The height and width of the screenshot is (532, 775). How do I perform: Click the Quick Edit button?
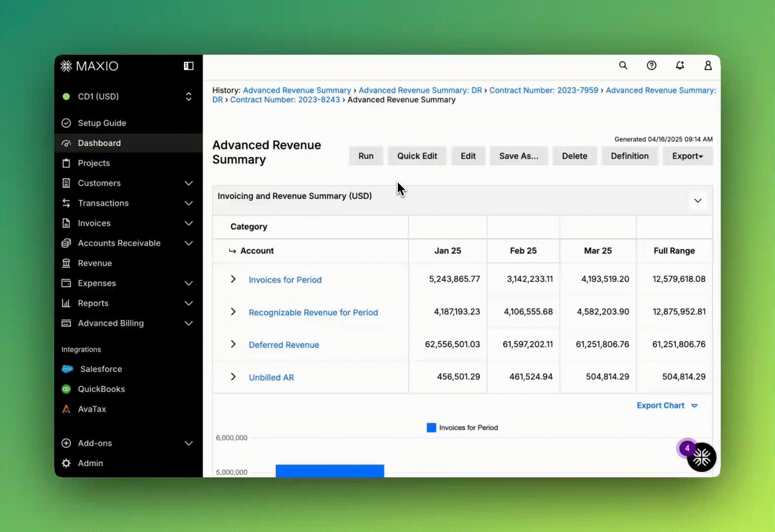tap(417, 156)
